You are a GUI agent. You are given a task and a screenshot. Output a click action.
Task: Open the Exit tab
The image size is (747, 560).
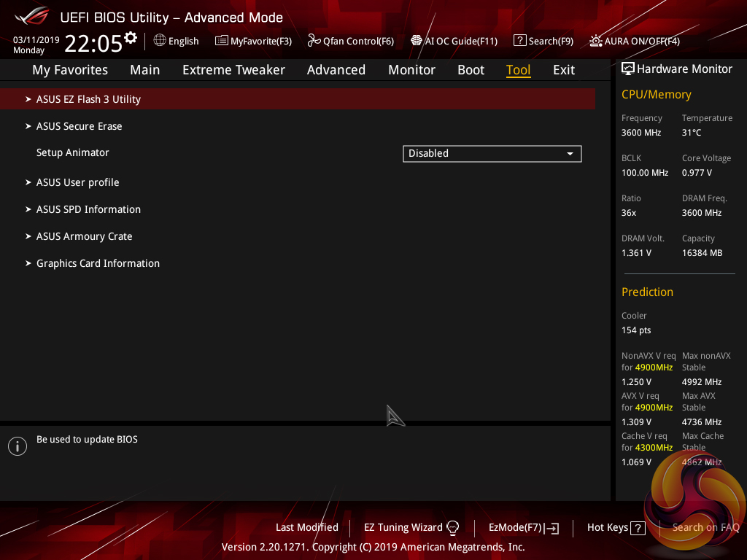click(564, 69)
